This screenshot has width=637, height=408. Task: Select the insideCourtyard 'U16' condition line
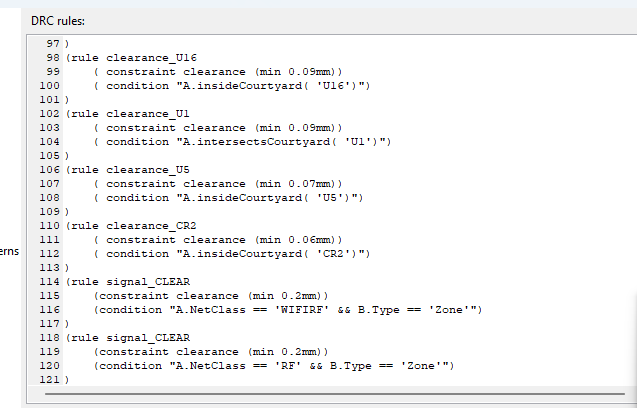tap(232, 86)
